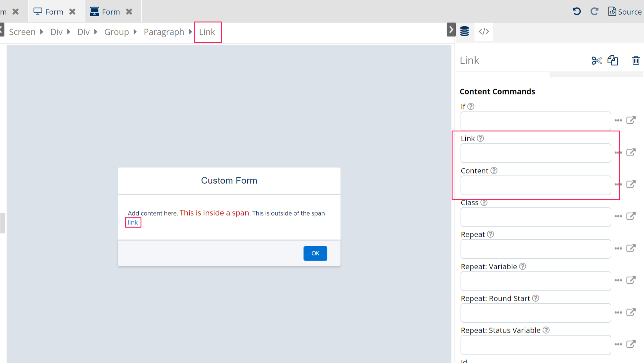Collapse the right properties panel arrow
Viewport: 644px width, 363px height.
[451, 30]
